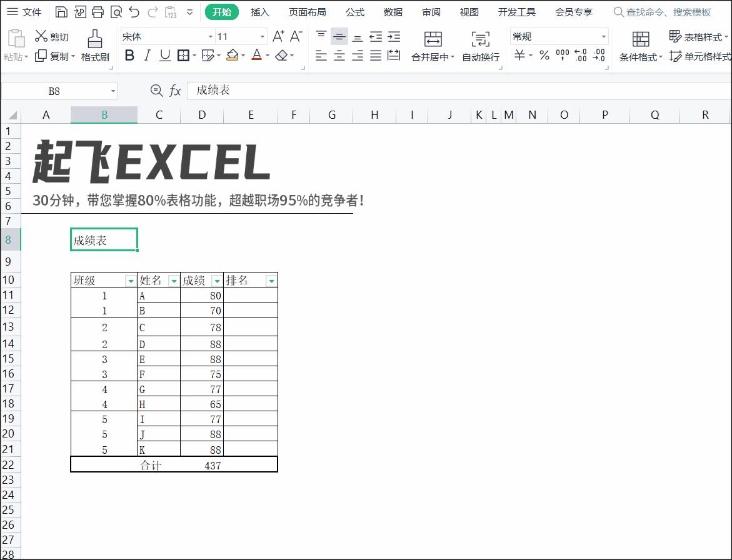This screenshot has width=732, height=560.
Task: Click the justify alignment icon
Action: click(x=375, y=56)
